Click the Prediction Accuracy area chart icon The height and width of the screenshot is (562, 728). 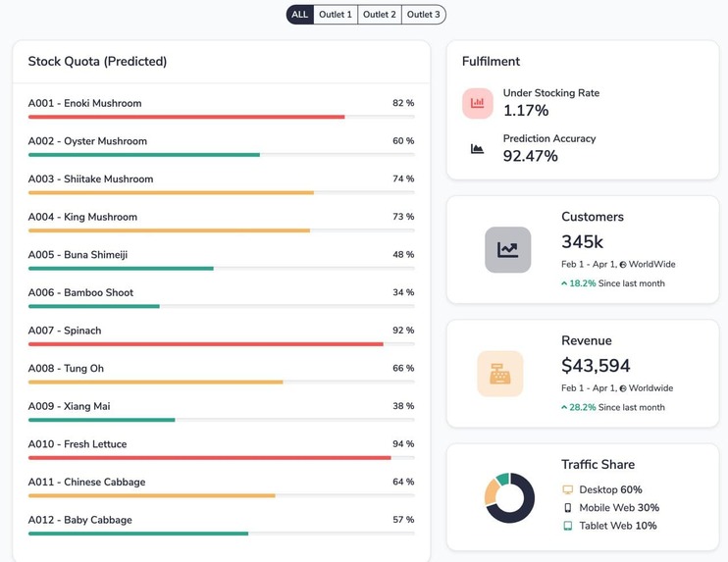coord(477,148)
